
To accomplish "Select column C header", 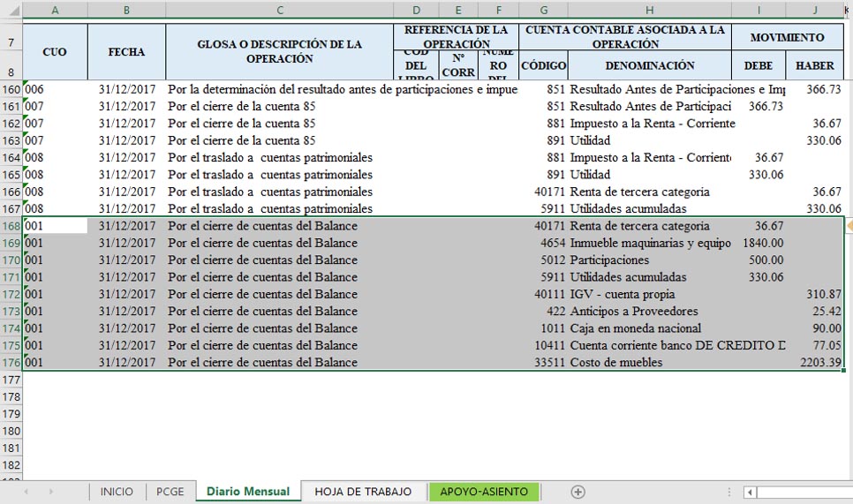I will pyautogui.click(x=280, y=10).
